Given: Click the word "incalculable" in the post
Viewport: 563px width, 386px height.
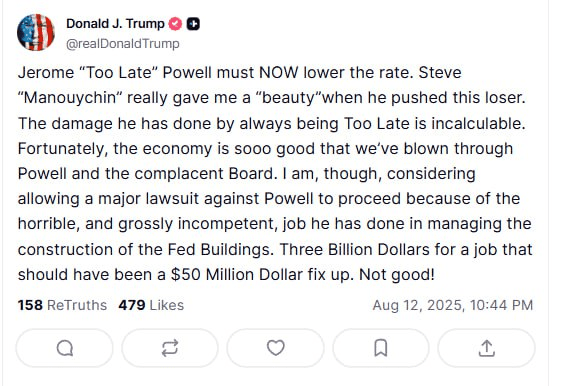Looking at the screenshot, I should [x=478, y=124].
